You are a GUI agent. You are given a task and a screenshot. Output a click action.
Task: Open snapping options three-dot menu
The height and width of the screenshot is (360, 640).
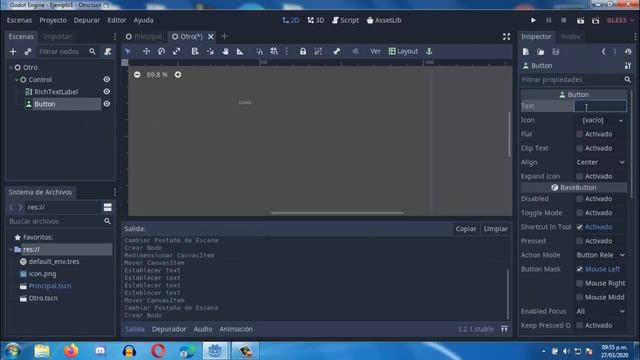point(287,51)
